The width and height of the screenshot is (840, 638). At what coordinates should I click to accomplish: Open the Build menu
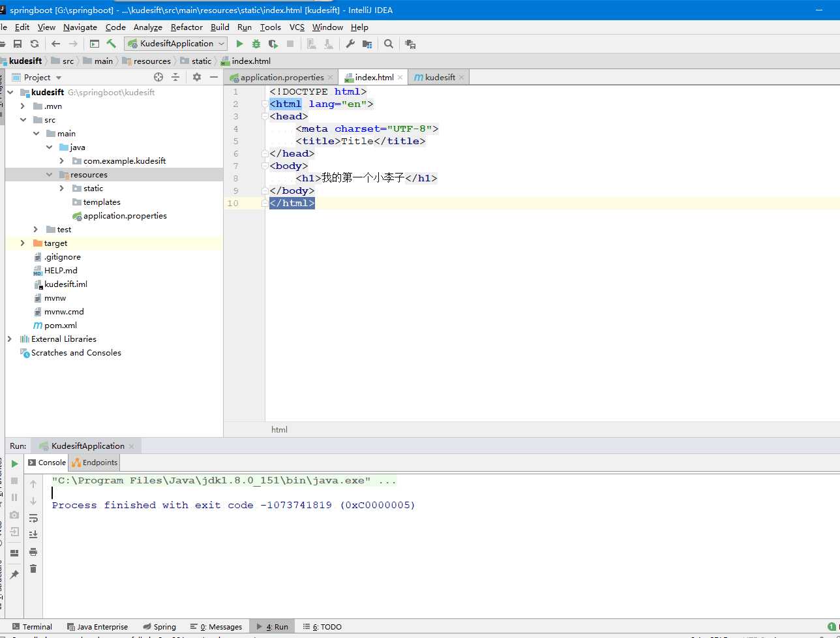220,27
